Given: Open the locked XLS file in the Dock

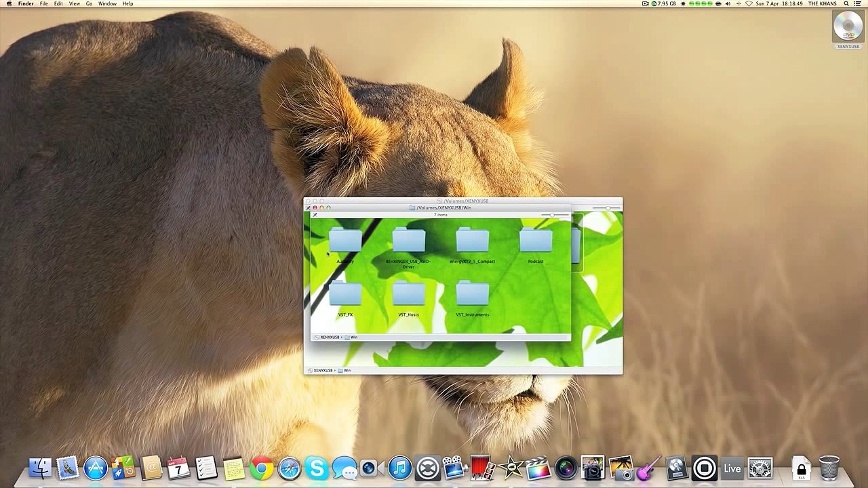Looking at the screenshot, I should (x=801, y=468).
